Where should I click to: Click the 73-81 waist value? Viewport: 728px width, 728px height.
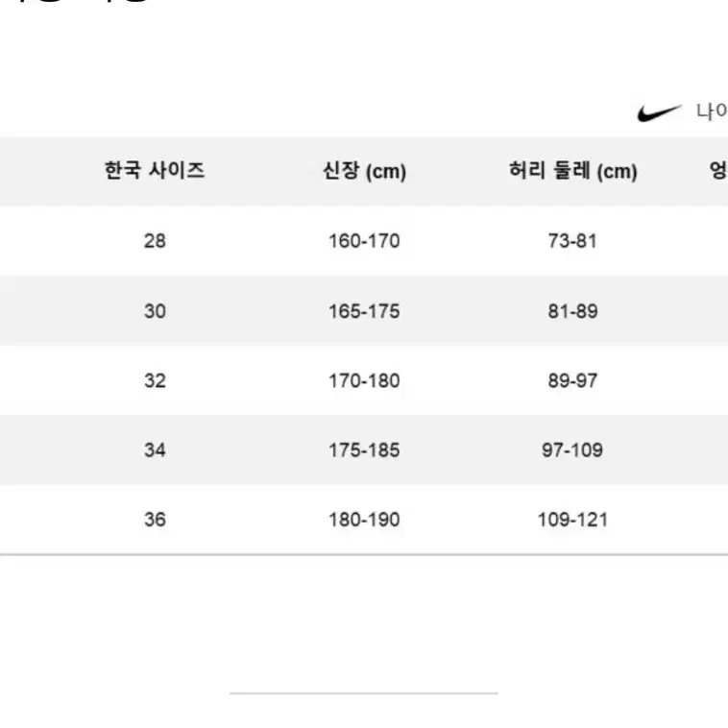point(572,241)
